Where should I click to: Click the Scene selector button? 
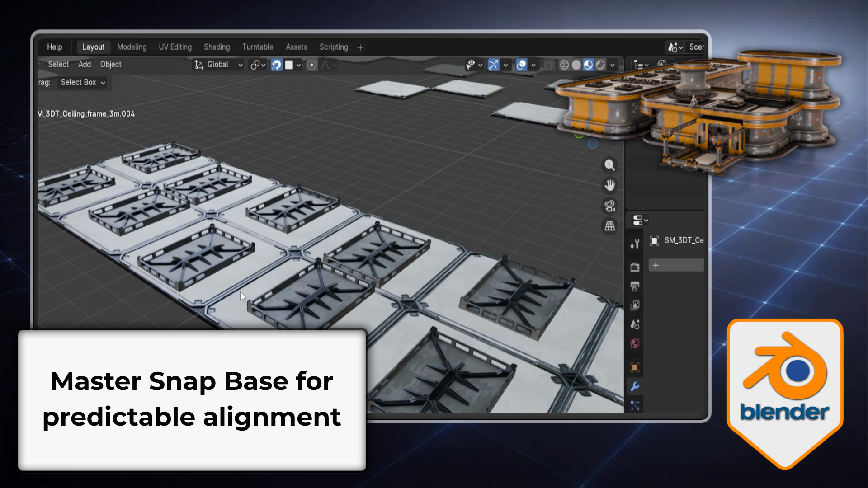click(675, 47)
